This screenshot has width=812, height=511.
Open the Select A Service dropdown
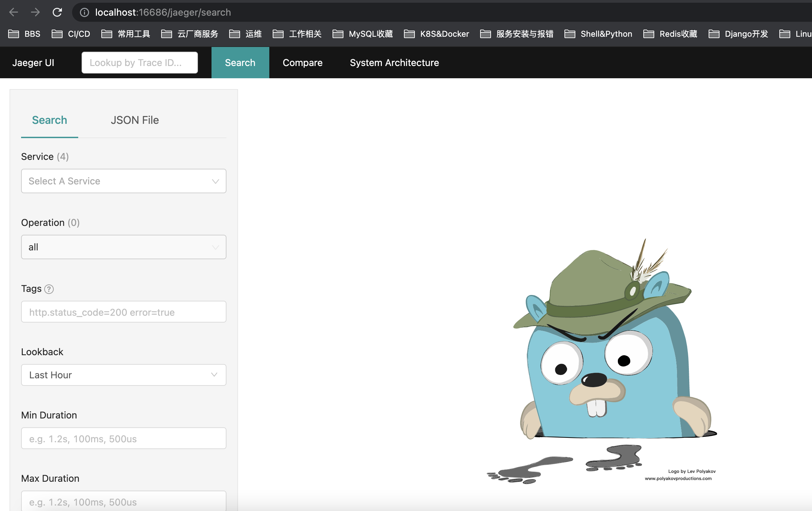(123, 181)
